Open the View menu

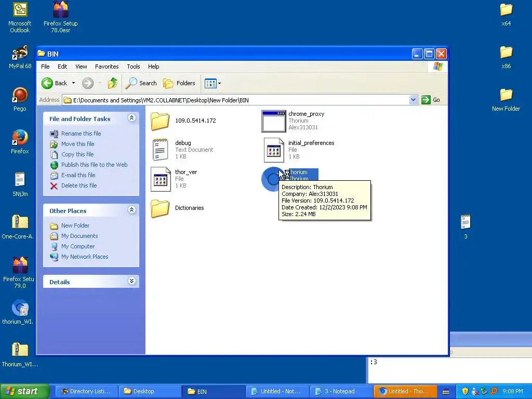tap(81, 66)
